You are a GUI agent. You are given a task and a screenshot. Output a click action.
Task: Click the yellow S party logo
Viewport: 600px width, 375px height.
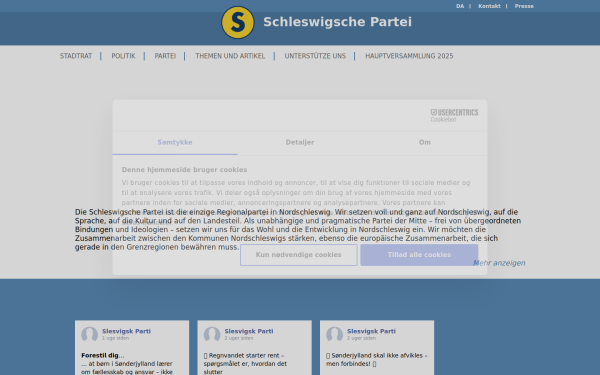click(238, 22)
